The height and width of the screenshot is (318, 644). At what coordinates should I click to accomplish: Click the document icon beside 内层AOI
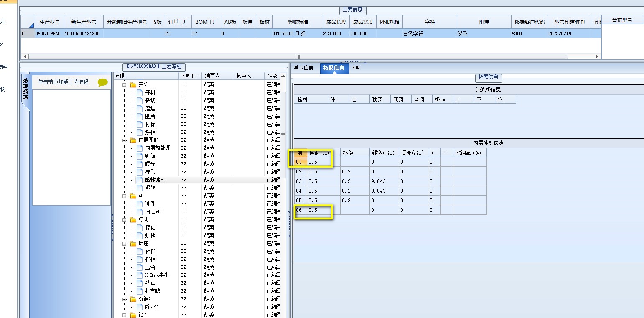click(x=140, y=212)
